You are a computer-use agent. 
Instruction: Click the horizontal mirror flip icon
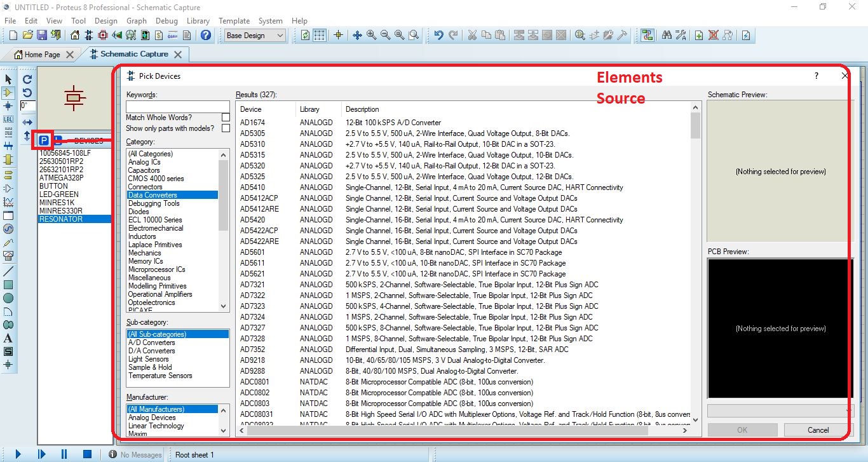point(27,122)
